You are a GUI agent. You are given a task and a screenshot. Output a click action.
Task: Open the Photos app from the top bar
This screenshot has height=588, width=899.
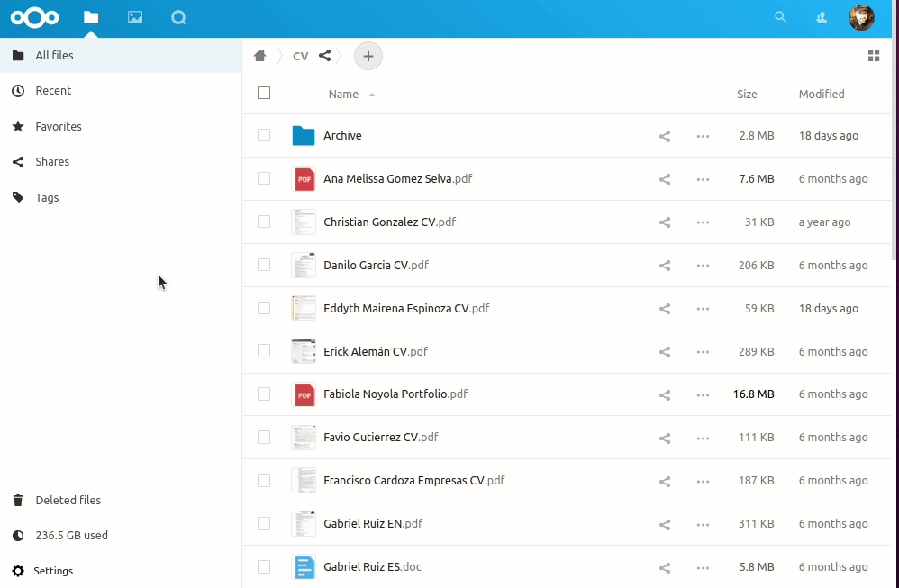click(x=134, y=17)
